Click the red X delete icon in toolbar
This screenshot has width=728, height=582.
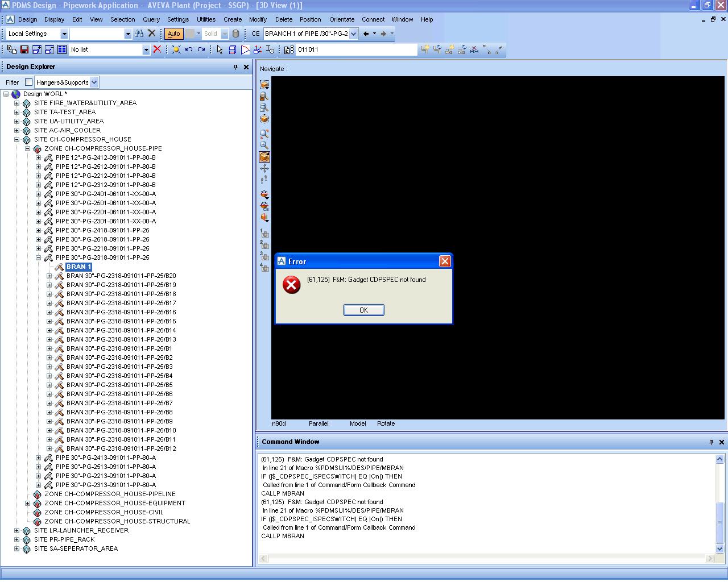(x=158, y=49)
